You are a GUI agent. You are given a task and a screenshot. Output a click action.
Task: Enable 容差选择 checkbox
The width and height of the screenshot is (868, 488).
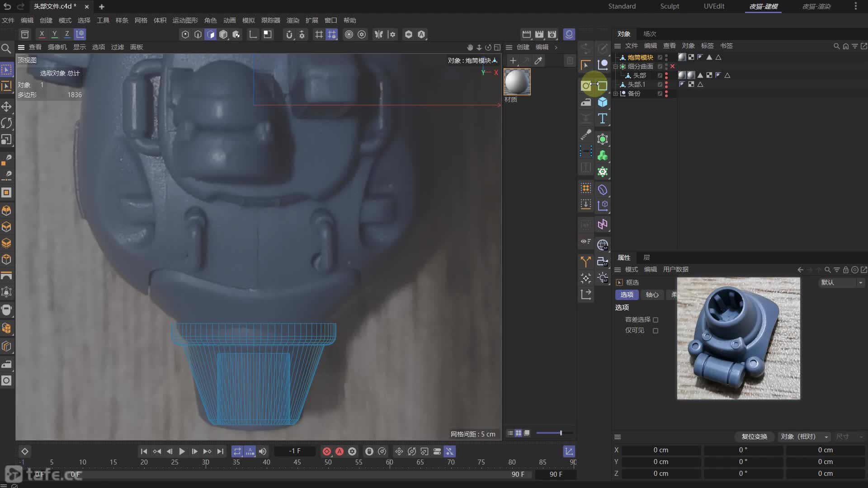[x=656, y=320]
